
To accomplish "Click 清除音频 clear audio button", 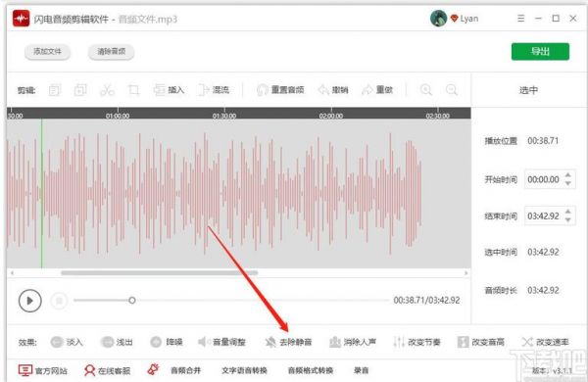I will point(112,51).
